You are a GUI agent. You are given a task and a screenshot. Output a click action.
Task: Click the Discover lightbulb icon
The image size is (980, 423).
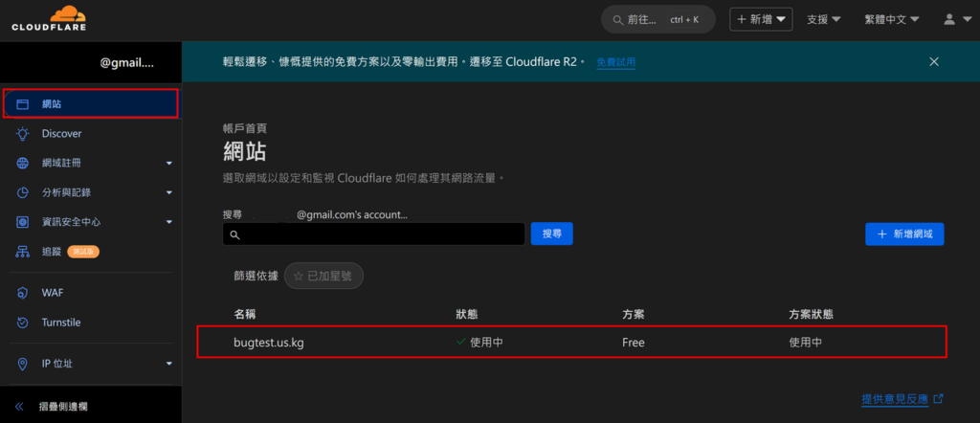[x=23, y=134]
